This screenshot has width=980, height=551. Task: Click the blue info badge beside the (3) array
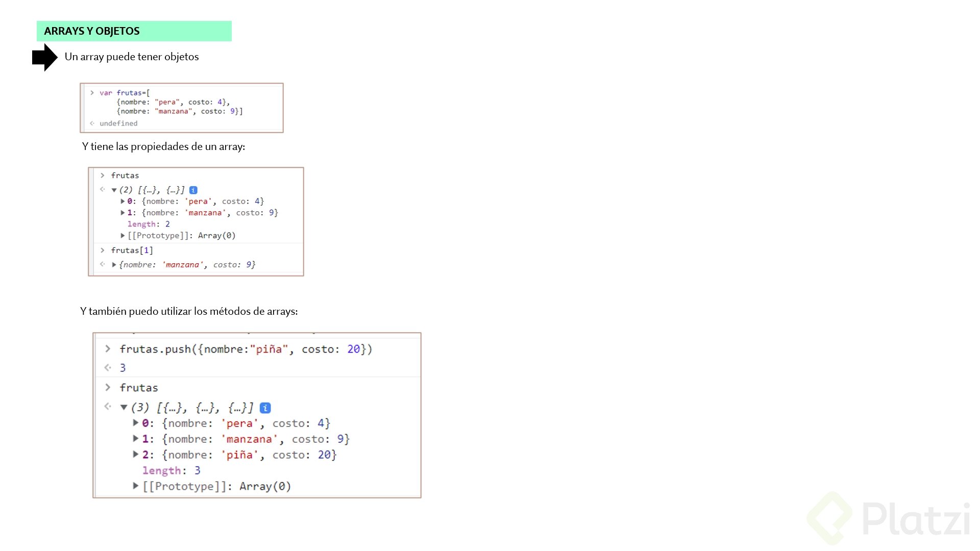click(x=265, y=408)
